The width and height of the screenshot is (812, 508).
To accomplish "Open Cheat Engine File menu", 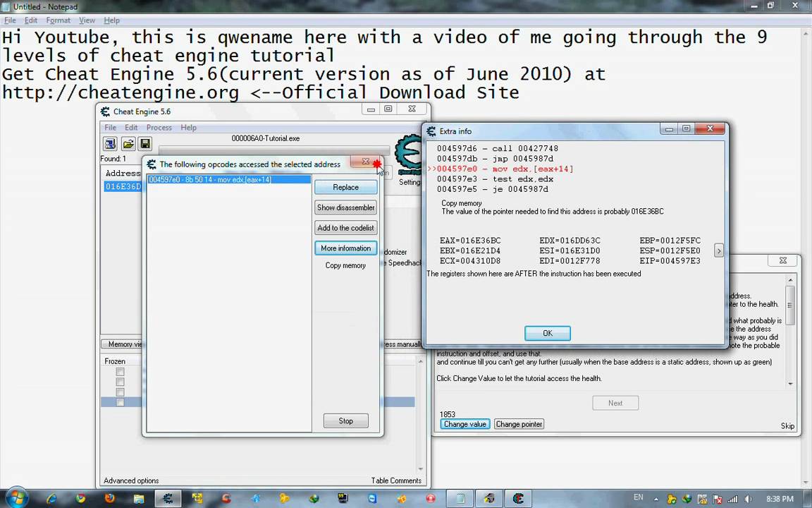I will pyautogui.click(x=110, y=128).
